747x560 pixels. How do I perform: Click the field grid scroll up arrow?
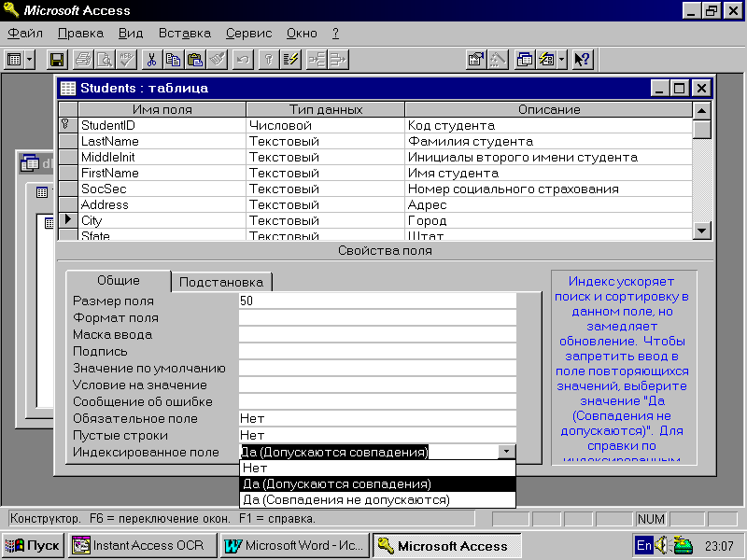702,110
